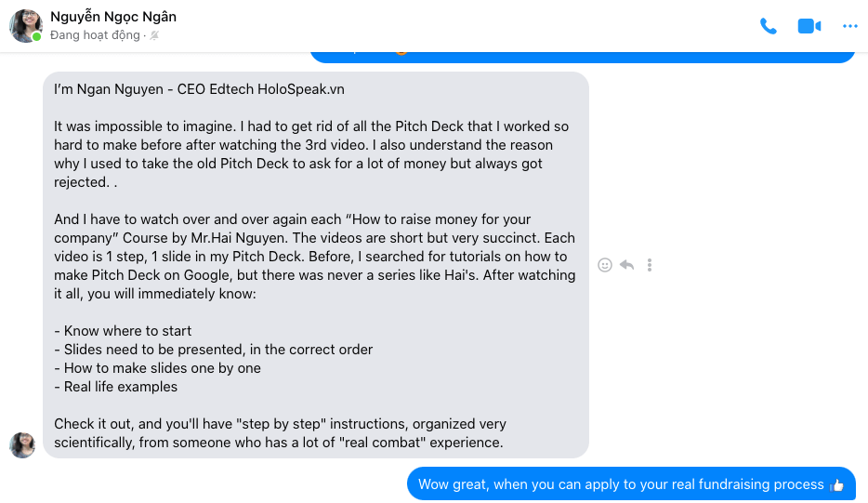Click the "I'm Ngan Nguyen - CEO Edtech" line
868x503 pixels.
coord(199,89)
